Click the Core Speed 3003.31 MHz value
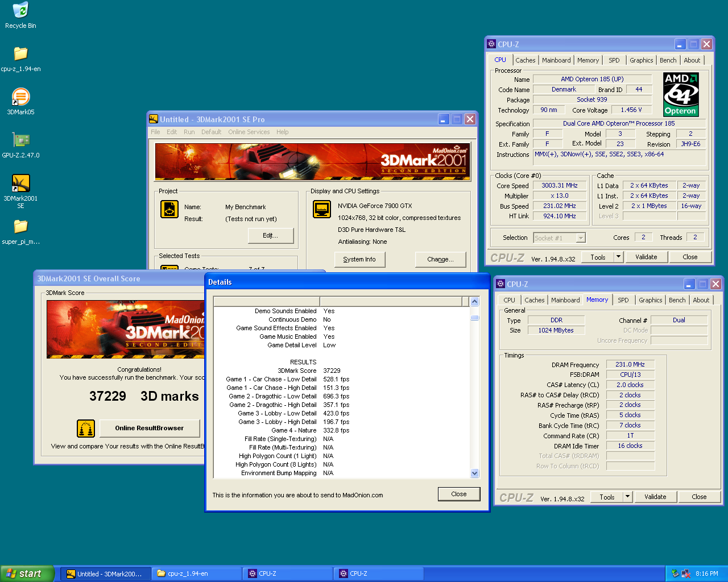Image resolution: width=728 pixels, height=582 pixels. (559, 185)
